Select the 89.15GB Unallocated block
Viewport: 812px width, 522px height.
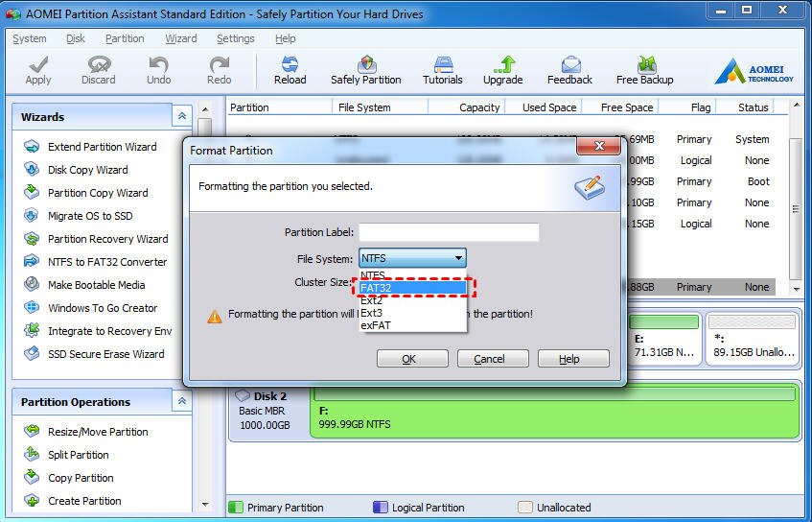pos(753,340)
